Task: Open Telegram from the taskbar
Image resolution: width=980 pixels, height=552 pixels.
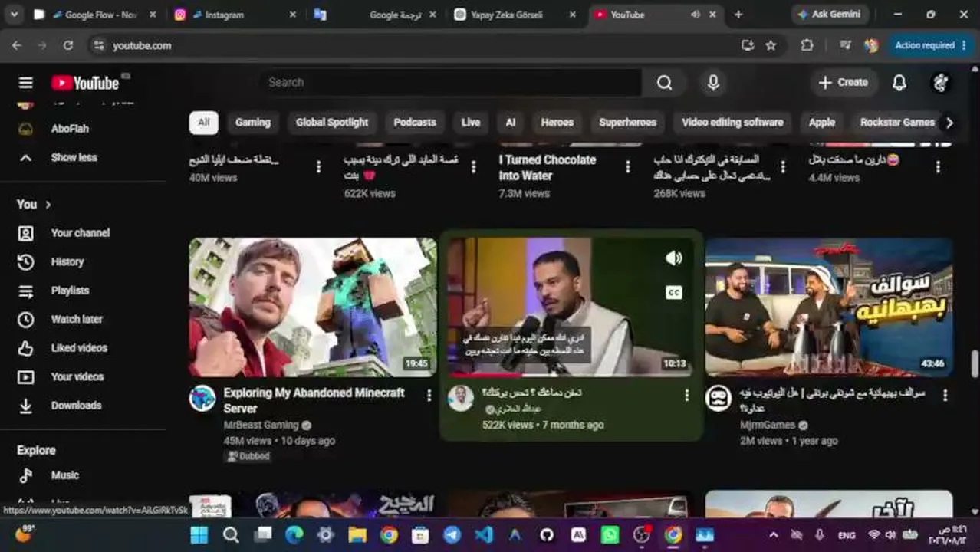Action: [452, 535]
